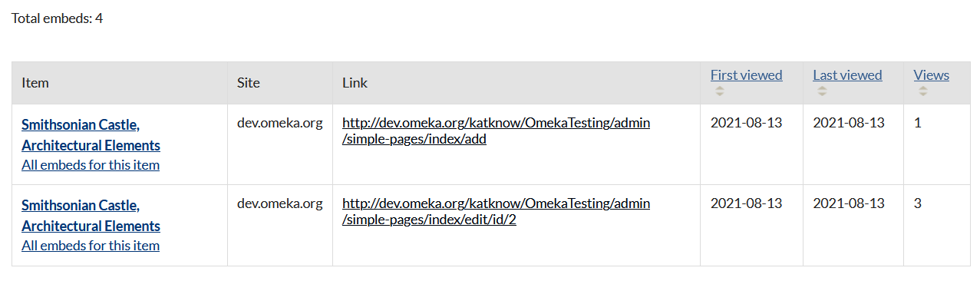
Task: Click the Total embeds: 4 text
Action: coord(58,18)
